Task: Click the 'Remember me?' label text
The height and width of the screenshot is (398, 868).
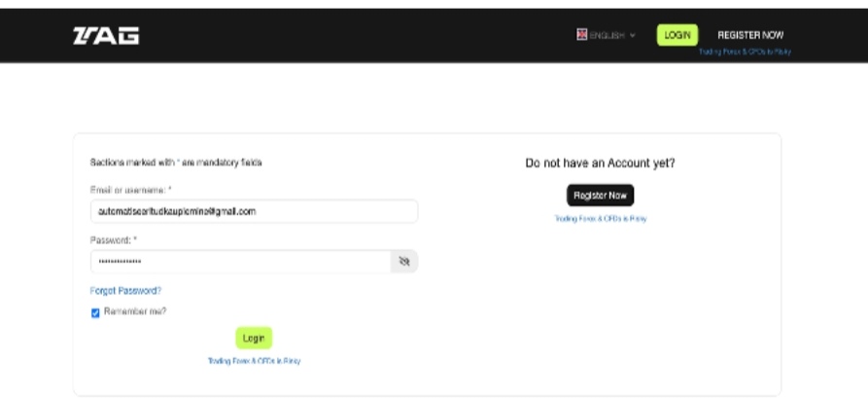Action: coord(135,311)
